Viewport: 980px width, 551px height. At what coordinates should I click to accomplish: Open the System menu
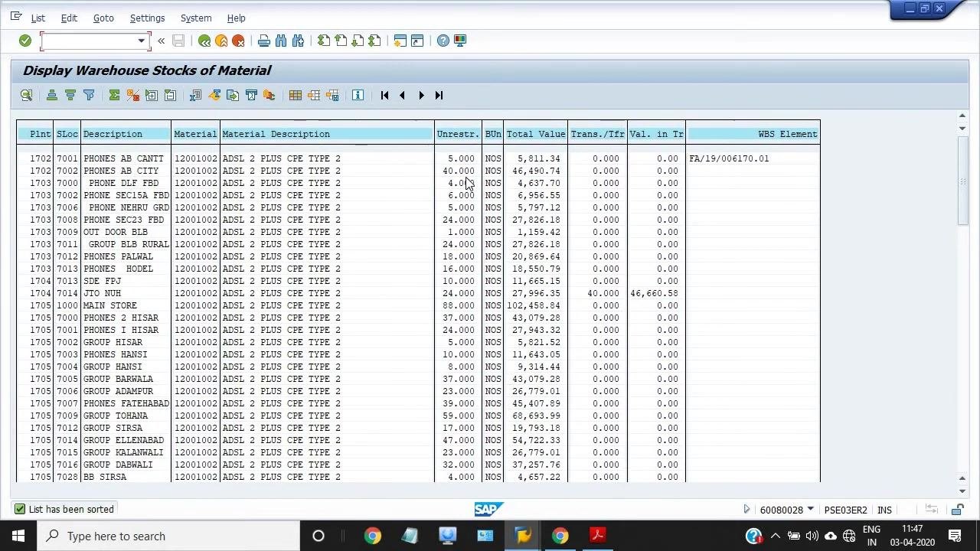(x=196, y=18)
